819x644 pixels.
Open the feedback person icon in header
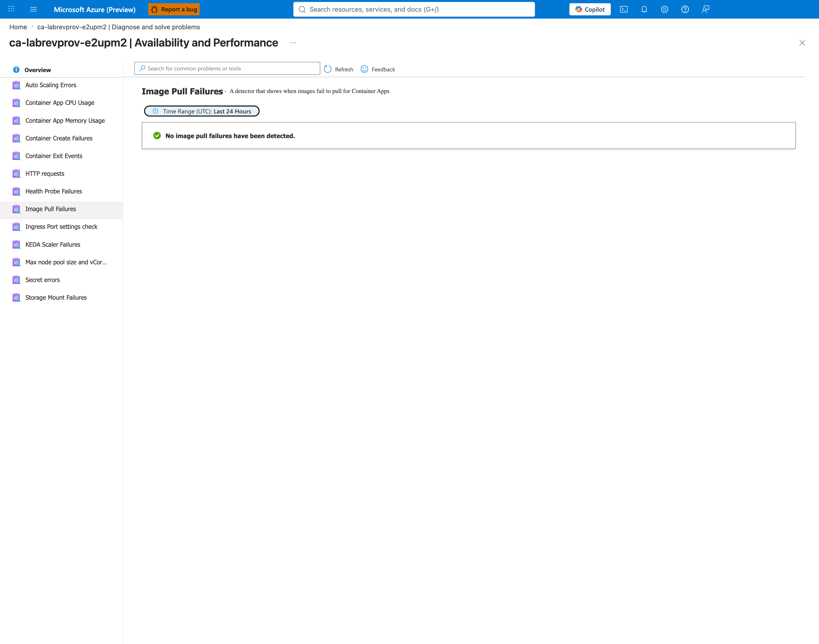pos(706,10)
